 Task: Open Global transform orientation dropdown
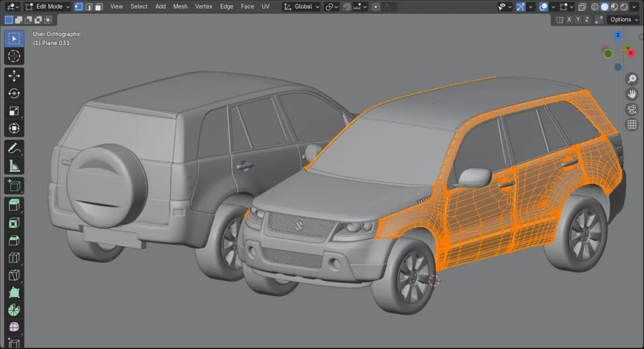click(x=302, y=6)
